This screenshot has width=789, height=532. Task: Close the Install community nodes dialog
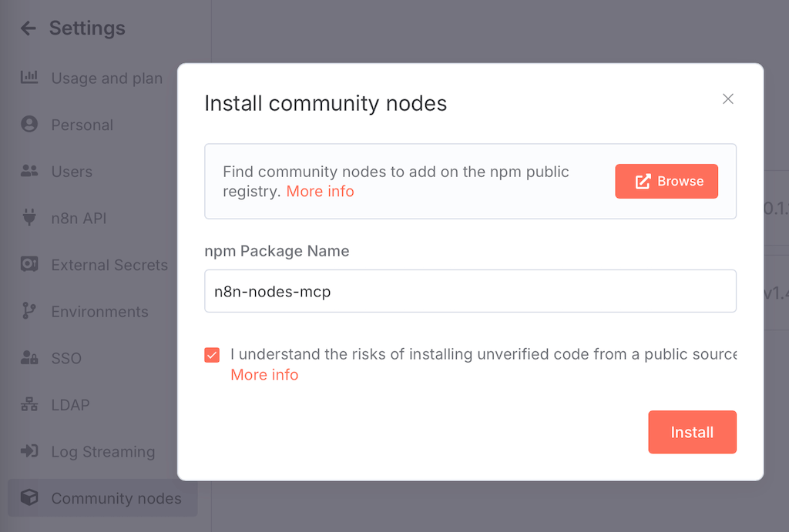pyautogui.click(x=727, y=99)
